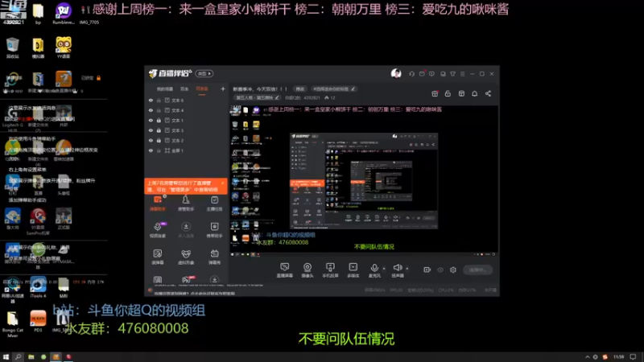Open the streamer task checklist tool
644x362 pixels.
[214, 204]
